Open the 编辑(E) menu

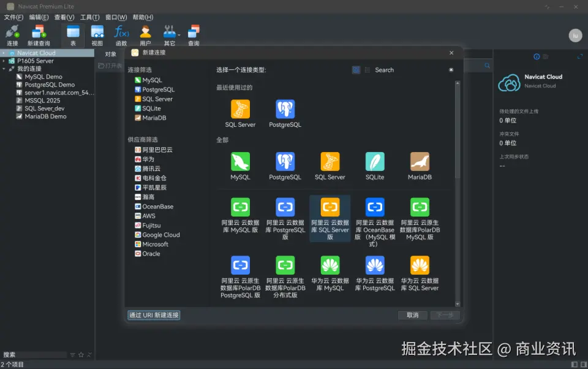click(x=39, y=17)
